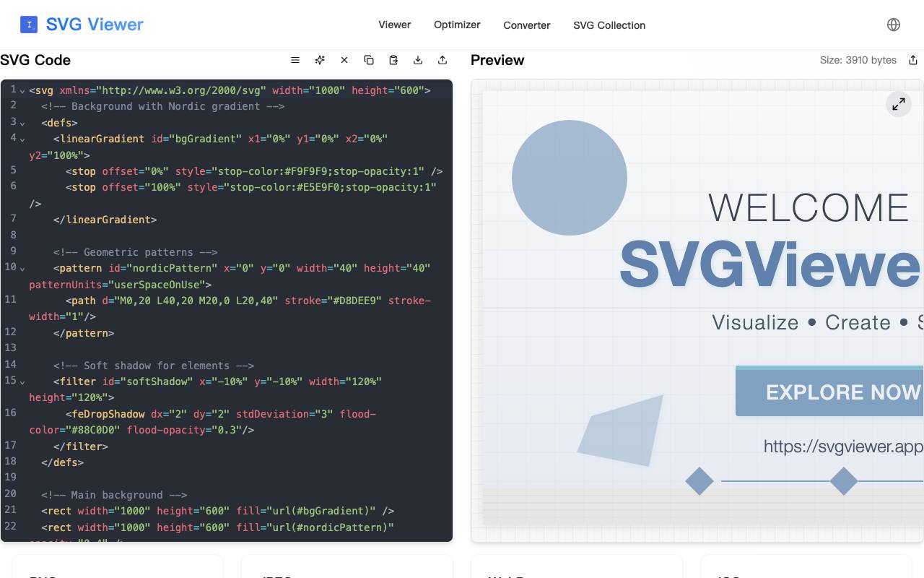The height and width of the screenshot is (578, 924).
Task: Open the SVG Collection page
Action: click(x=609, y=25)
